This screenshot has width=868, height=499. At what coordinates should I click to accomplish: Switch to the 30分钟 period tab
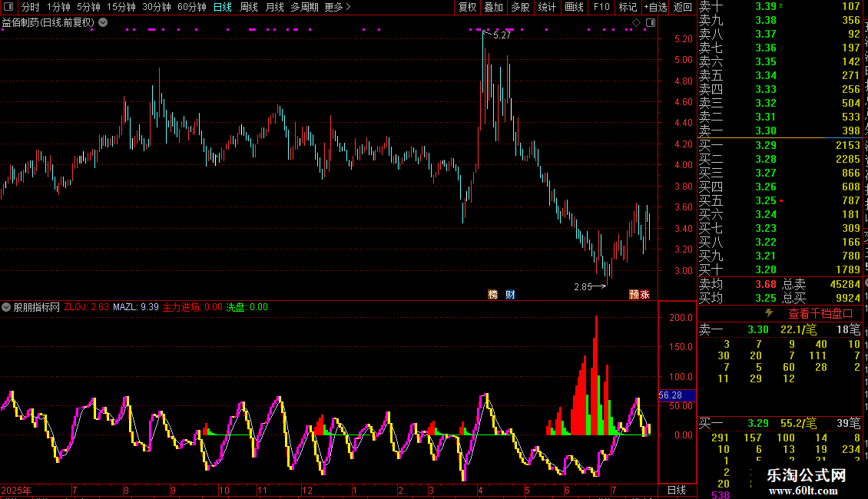click(156, 7)
